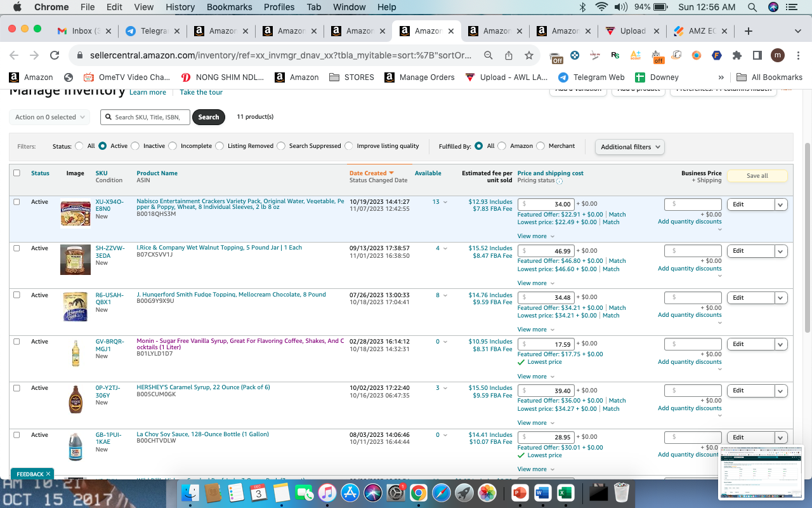Open a new Chrome tab
This screenshot has width=812, height=508.
point(749,30)
